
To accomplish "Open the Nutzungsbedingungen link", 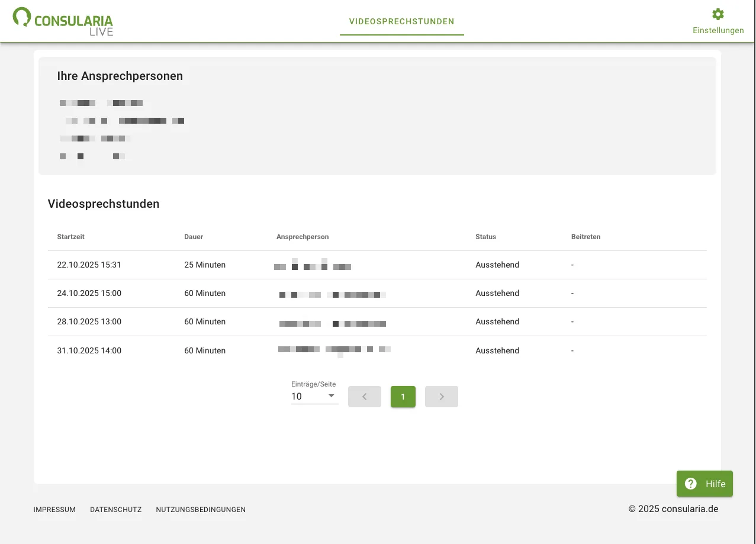I will 201,510.
